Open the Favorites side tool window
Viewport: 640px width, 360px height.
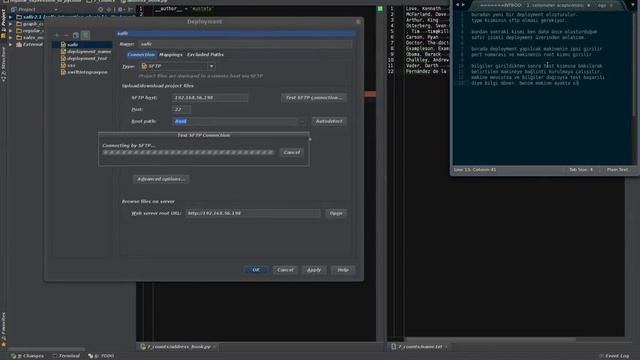point(4,330)
